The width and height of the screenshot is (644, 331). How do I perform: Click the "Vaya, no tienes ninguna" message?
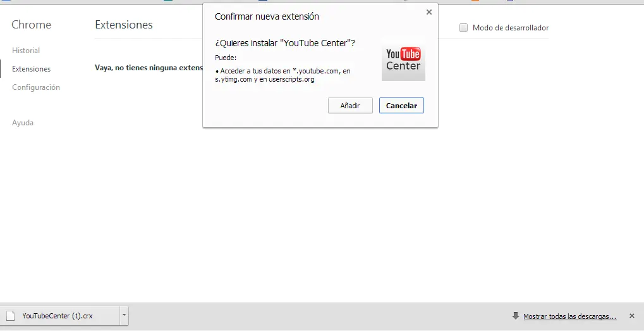[x=149, y=68]
